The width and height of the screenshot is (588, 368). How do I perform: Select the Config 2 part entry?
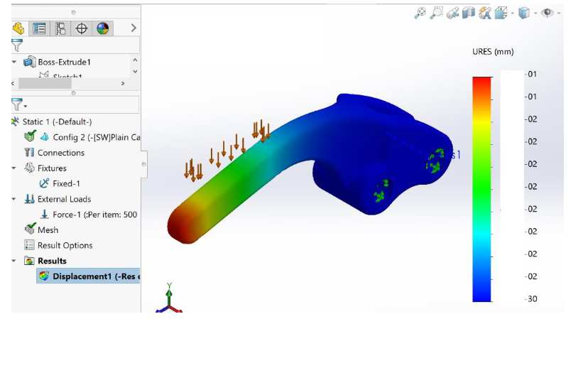[x=97, y=137]
